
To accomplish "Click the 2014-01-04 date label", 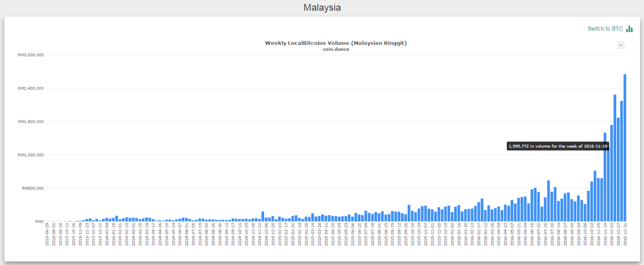I will click(107, 234).
